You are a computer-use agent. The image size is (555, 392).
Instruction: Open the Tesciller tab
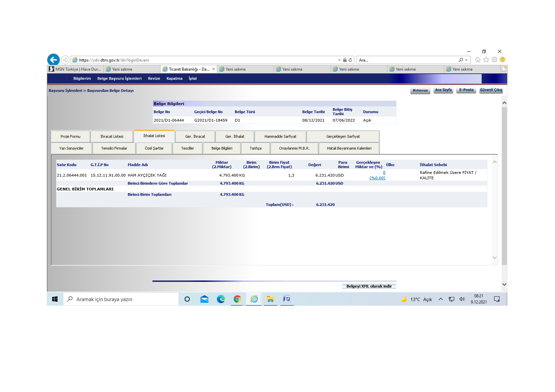coord(188,148)
